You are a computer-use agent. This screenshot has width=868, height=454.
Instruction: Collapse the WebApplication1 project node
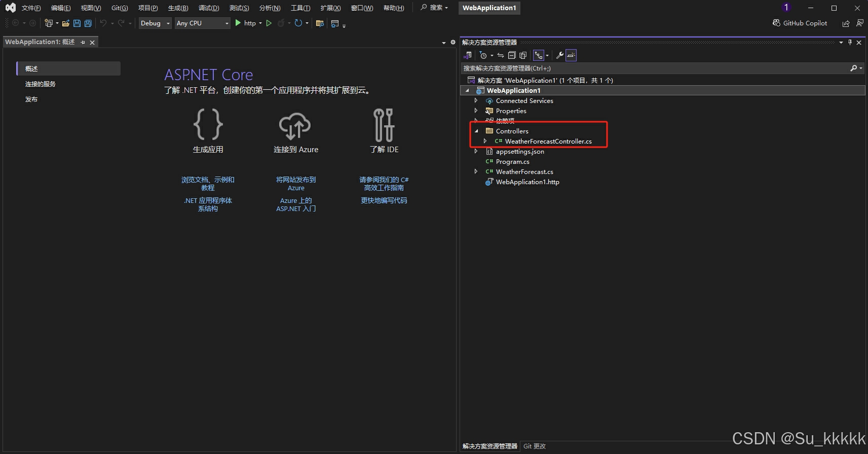click(x=467, y=90)
